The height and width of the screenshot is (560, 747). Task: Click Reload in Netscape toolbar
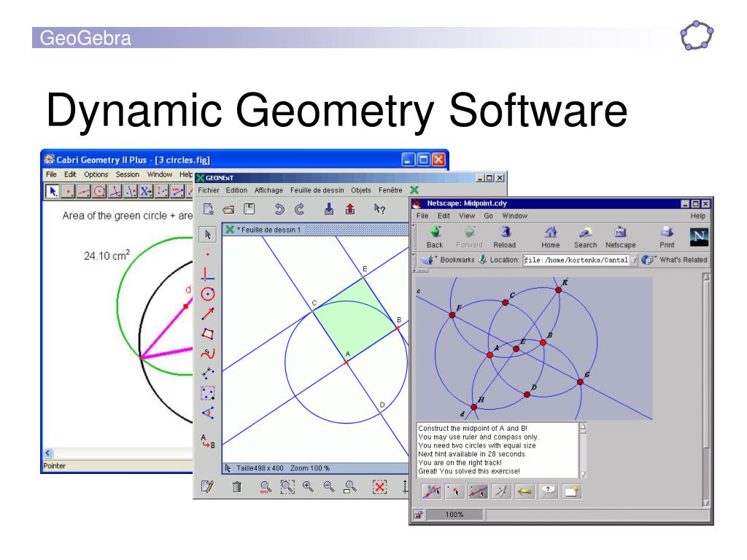point(505,237)
